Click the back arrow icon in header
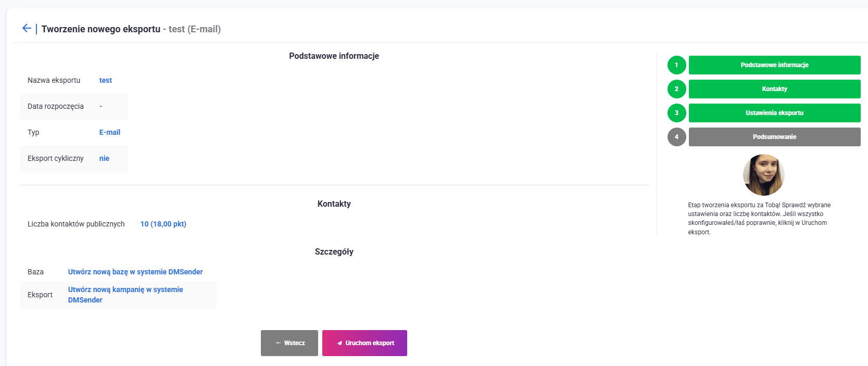 [27, 28]
